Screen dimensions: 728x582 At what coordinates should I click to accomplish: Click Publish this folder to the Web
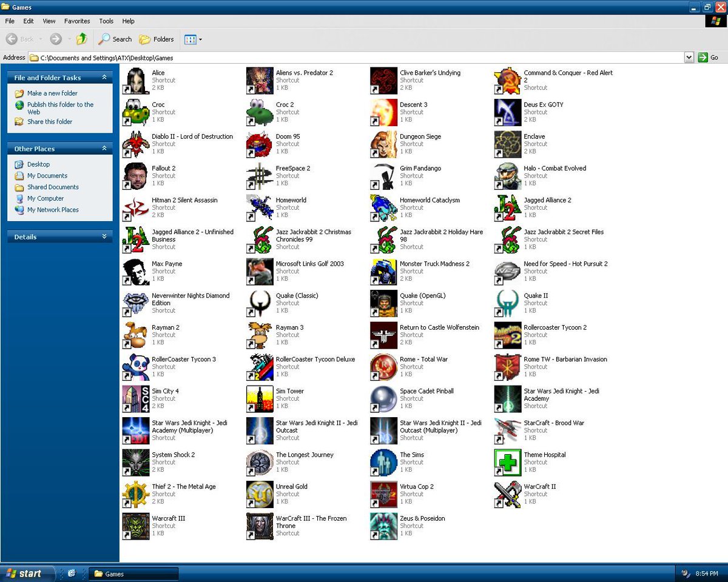[60, 108]
